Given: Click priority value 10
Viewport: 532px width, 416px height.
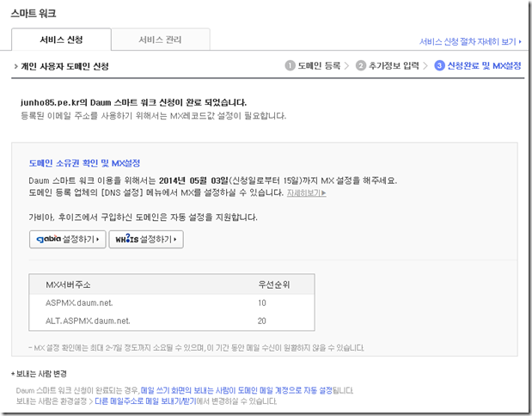Looking at the screenshot, I should [262, 303].
